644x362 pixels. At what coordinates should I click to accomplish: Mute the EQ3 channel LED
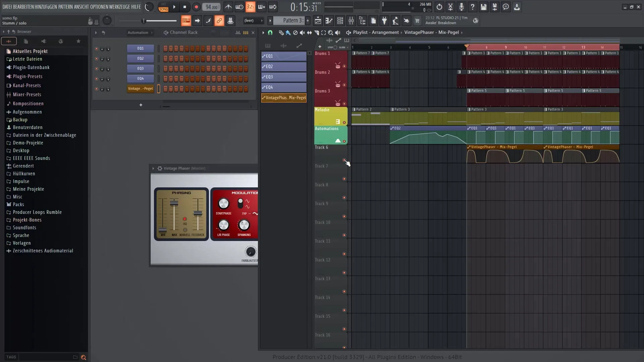97,69
